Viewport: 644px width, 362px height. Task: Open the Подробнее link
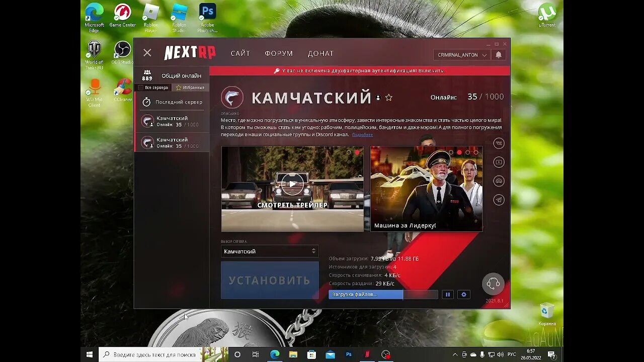(362, 135)
